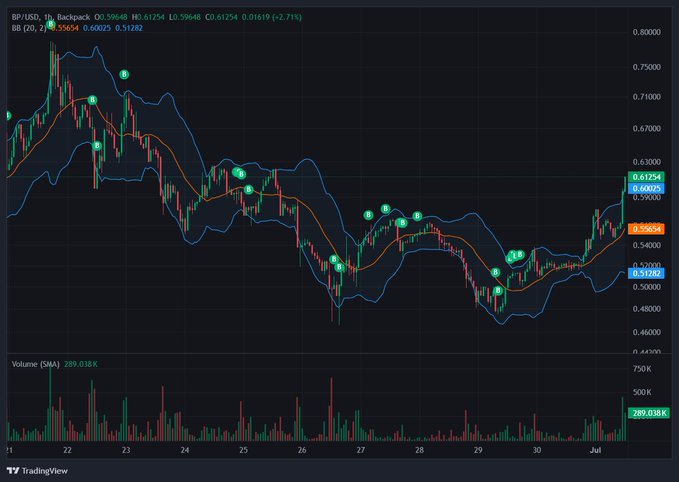Click the orange 0.55654 basis price label
This screenshot has height=482, width=679.
tap(646, 229)
